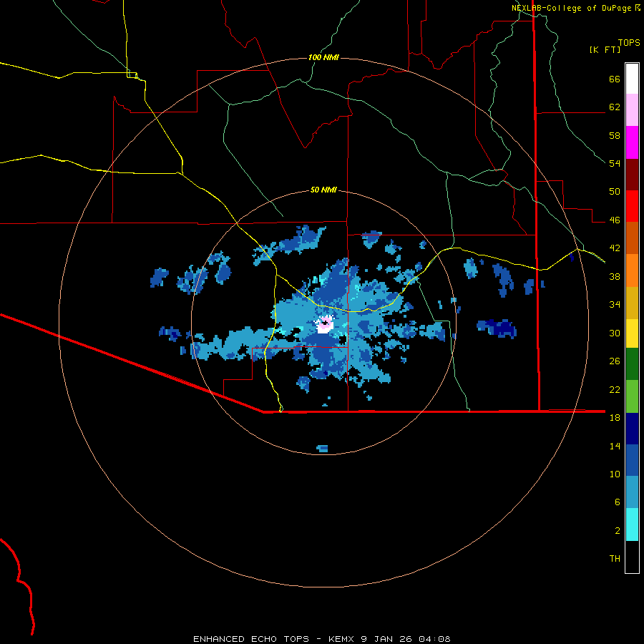
Task: Click the "18" legend number
Action: (x=615, y=417)
